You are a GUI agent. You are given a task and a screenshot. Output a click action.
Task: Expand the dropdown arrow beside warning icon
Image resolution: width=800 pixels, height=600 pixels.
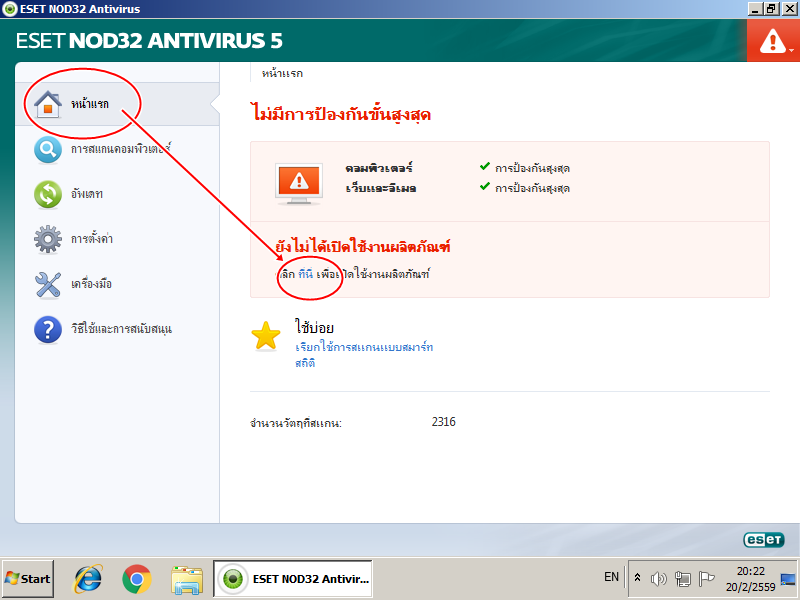tap(791, 50)
